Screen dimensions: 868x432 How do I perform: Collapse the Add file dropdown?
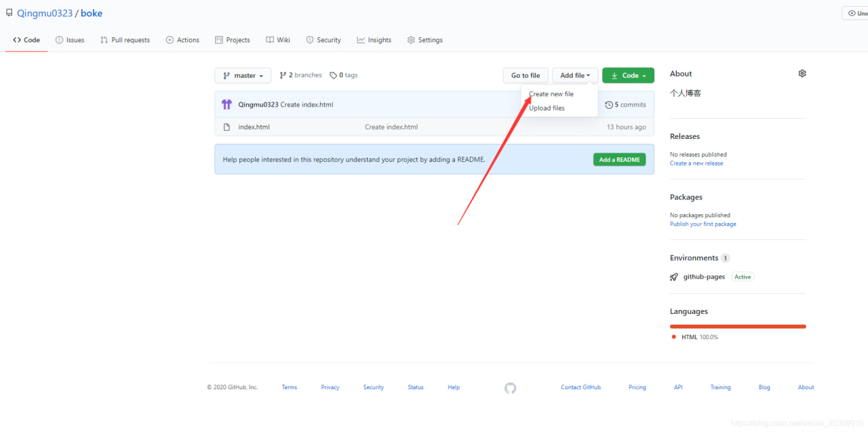click(575, 75)
